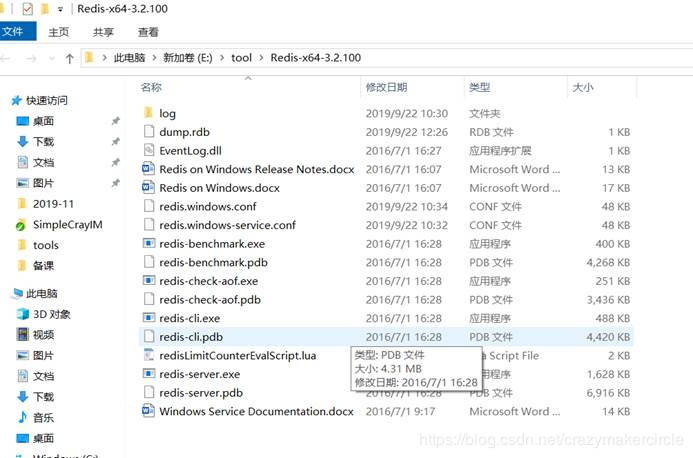Switch to the 主页 ribbon tab
693x458 pixels.
tap(59, 32)
